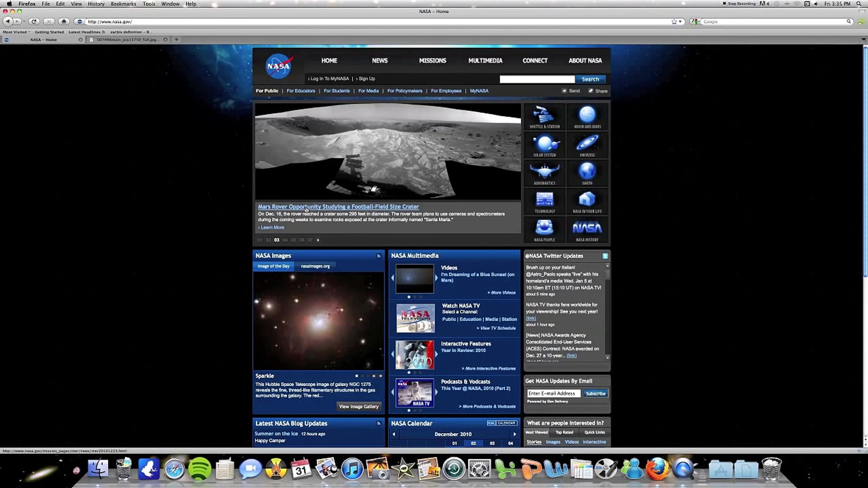
Task: Click the NASA meatball logo
Action: (279, 66)
